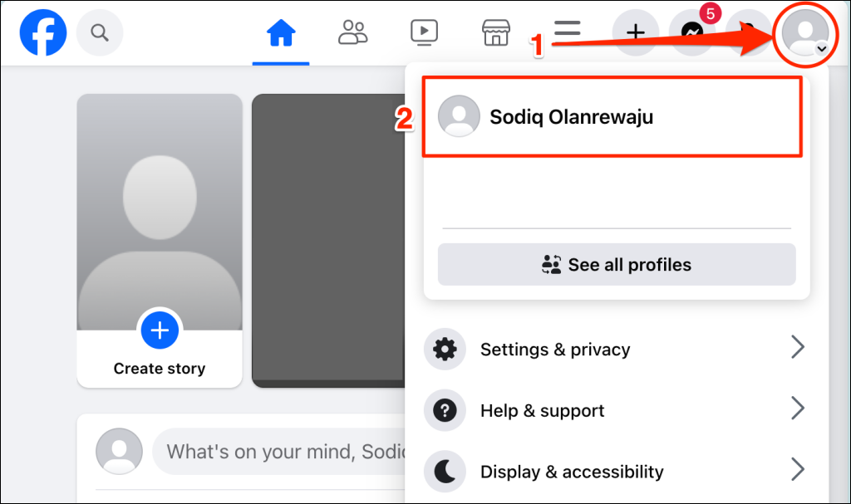851x504 pixels.
Task: Open the Settings & privacy menu item
Action: pos(555,350)
